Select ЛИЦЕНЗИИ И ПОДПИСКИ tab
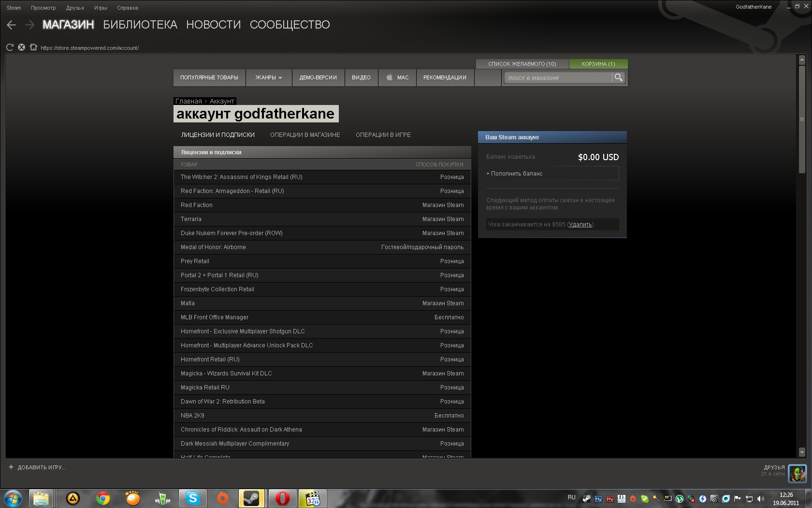The width and height of the screenshot is (812, 508). coord(218,135)
